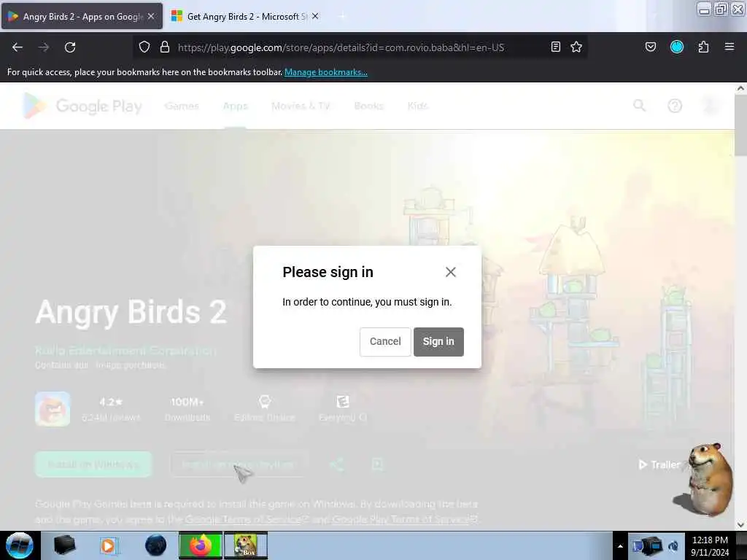Open the Kids section
The width and height of the screenshot is (747, 560).
point(417,106)
